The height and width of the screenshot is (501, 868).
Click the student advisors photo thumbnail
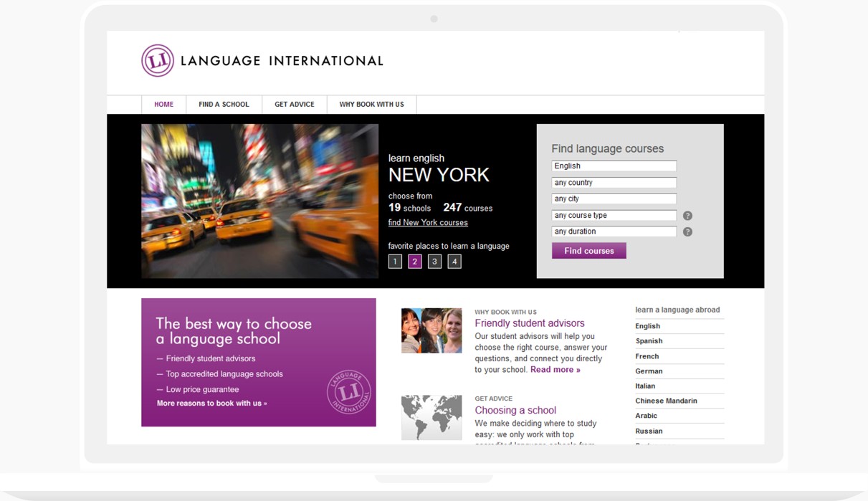click(x=431, y=330)
